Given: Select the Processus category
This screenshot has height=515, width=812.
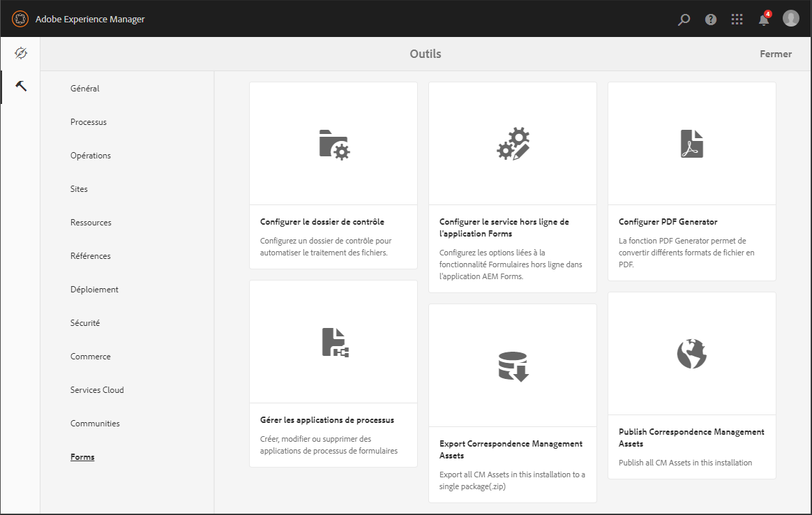Looking at the screenshot, I should point(89,122).
